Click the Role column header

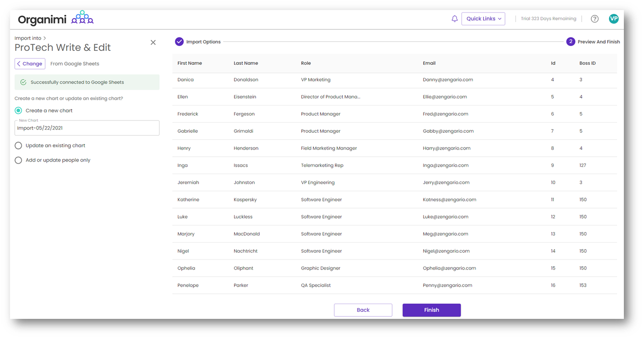[306, 63]
